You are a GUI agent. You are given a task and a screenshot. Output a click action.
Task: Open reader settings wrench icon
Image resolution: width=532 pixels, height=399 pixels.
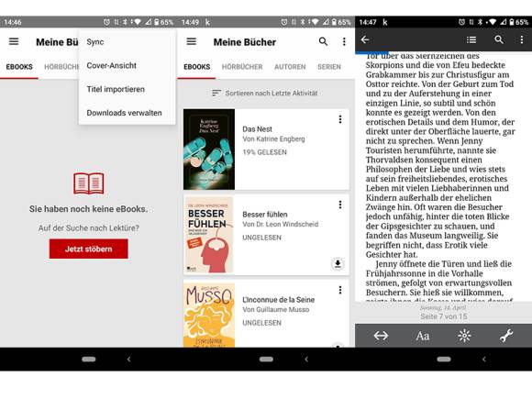point(506,336)
